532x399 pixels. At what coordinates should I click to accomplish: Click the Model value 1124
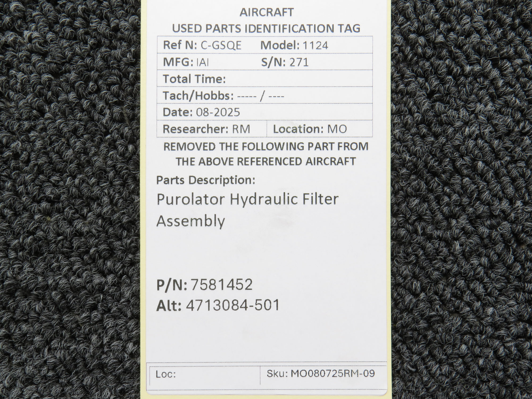pos(315,45)
